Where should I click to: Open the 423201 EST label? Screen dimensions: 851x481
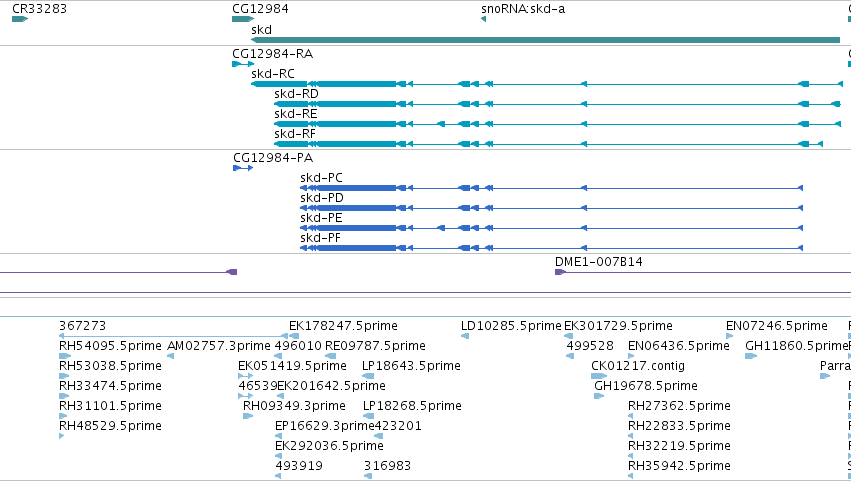(x=398, y=426)
